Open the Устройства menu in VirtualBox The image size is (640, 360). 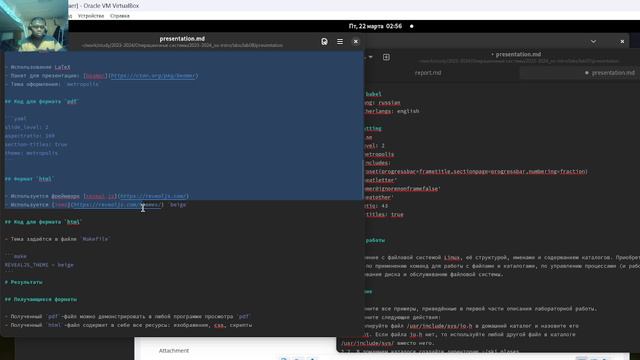[91, 16]
